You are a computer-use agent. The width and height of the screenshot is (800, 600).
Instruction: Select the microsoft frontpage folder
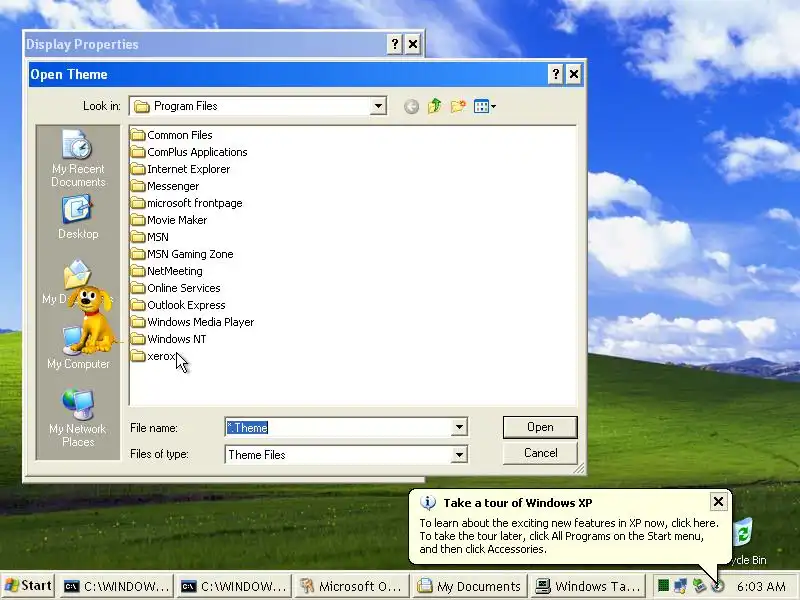[x=187, y=203]
